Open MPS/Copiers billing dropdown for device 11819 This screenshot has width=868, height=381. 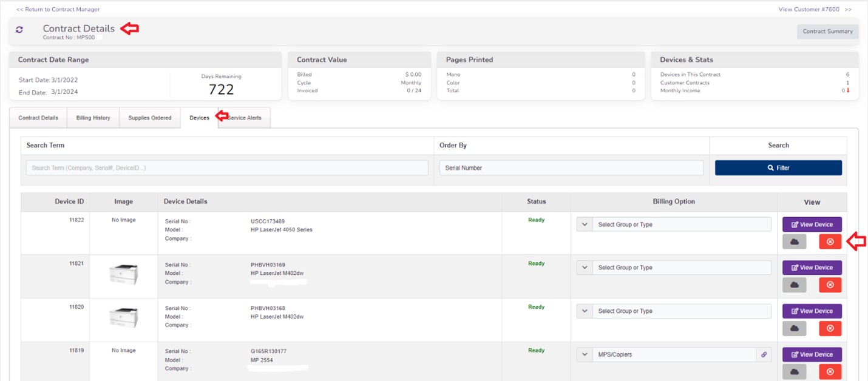click(585, 355)
